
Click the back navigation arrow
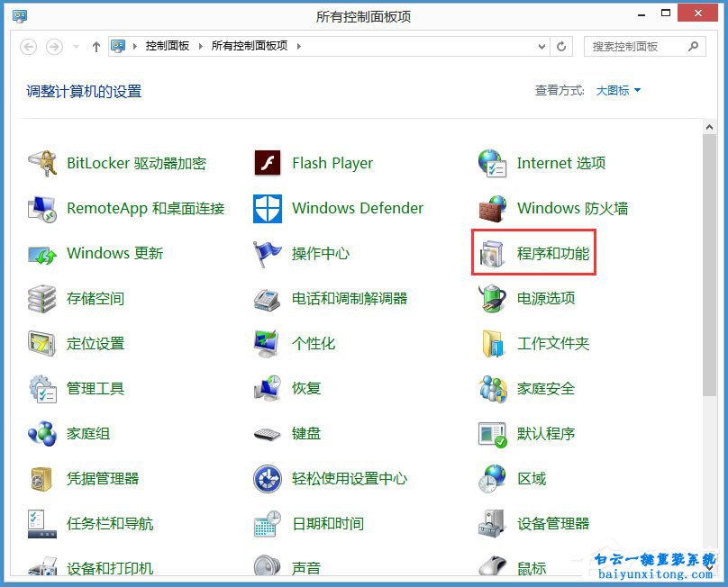(28, 46)
